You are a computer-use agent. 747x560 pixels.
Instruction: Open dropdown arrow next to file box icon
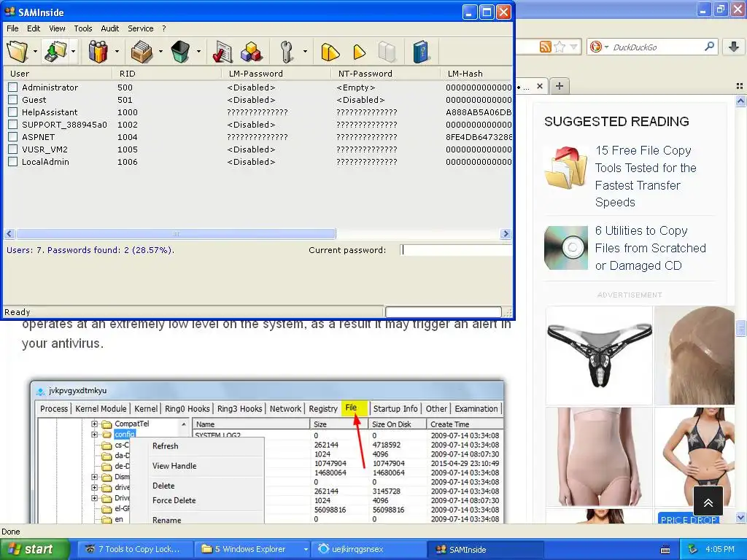160,52
